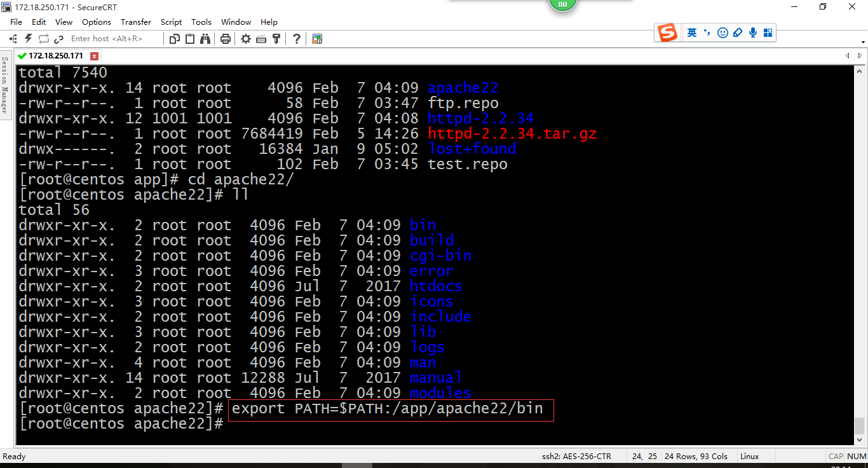The height and width of the screenshot is (468, 868).
Task: Open the Session Manager toolbar icon
Action: (13, 39)
